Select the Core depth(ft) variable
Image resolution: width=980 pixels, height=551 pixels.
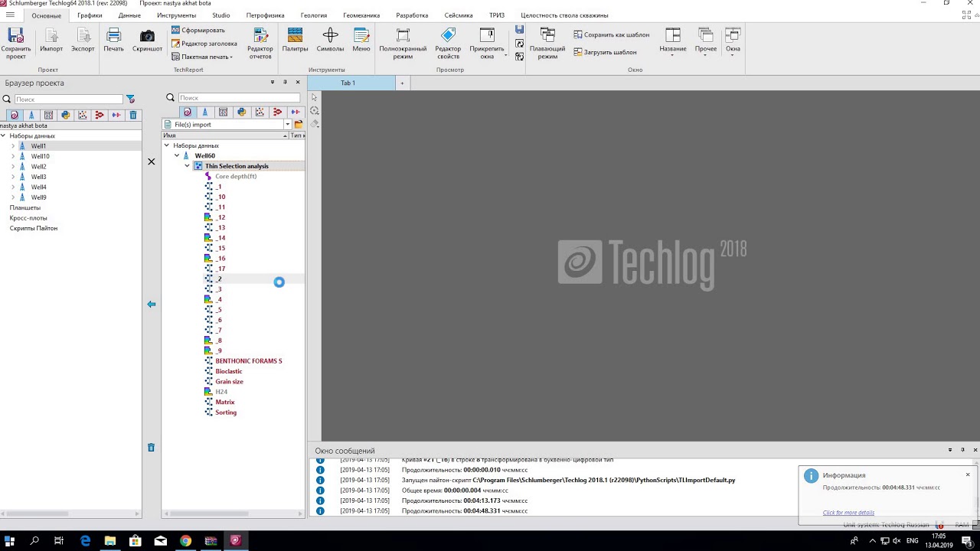(236, 176)
